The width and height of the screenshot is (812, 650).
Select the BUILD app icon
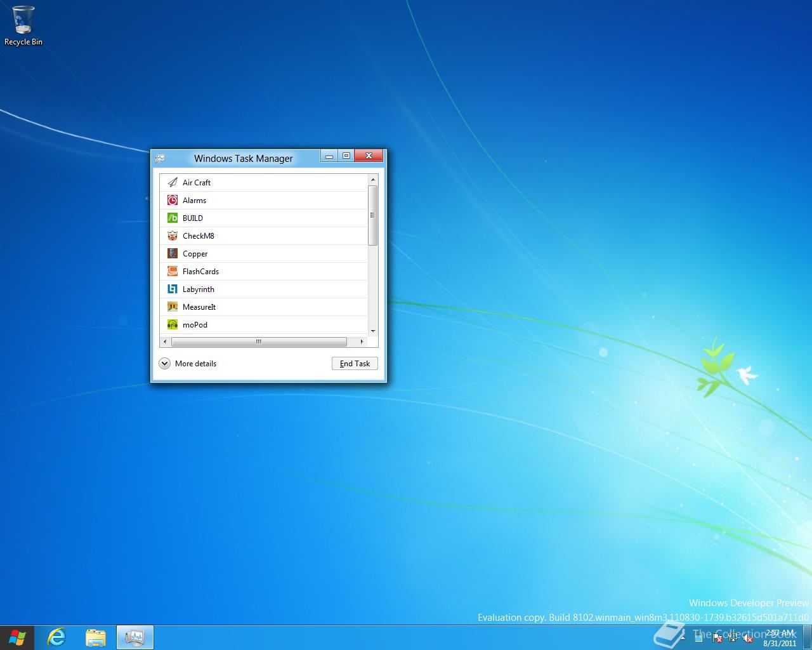(172, 218)
